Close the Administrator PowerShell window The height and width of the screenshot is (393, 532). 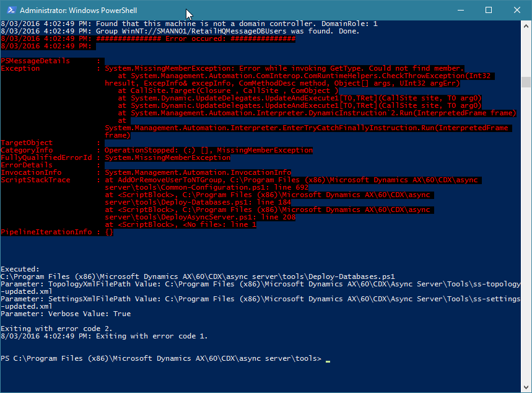click(x=517, y=10)
